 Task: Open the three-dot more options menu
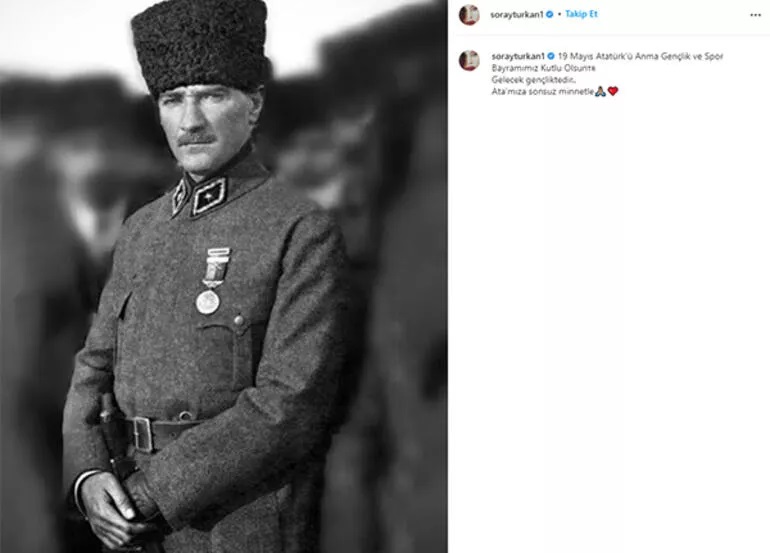tap(755, 15)
